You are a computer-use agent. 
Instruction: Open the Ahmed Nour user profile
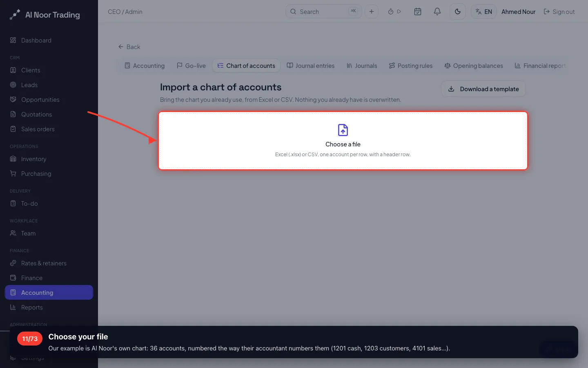(519, 12)
